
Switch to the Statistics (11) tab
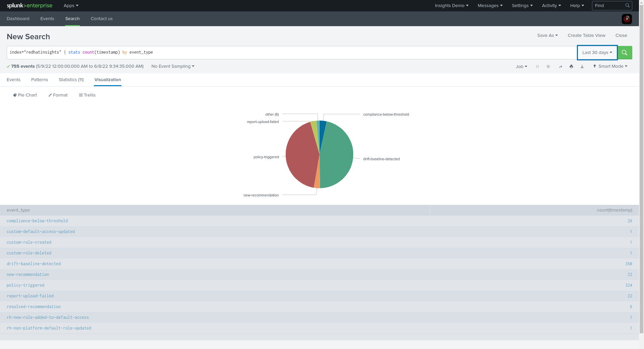tap(71, 80)
